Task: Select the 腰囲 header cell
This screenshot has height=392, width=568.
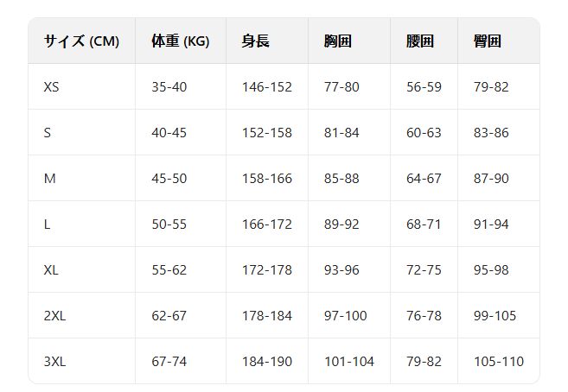Action: [419, 41]
